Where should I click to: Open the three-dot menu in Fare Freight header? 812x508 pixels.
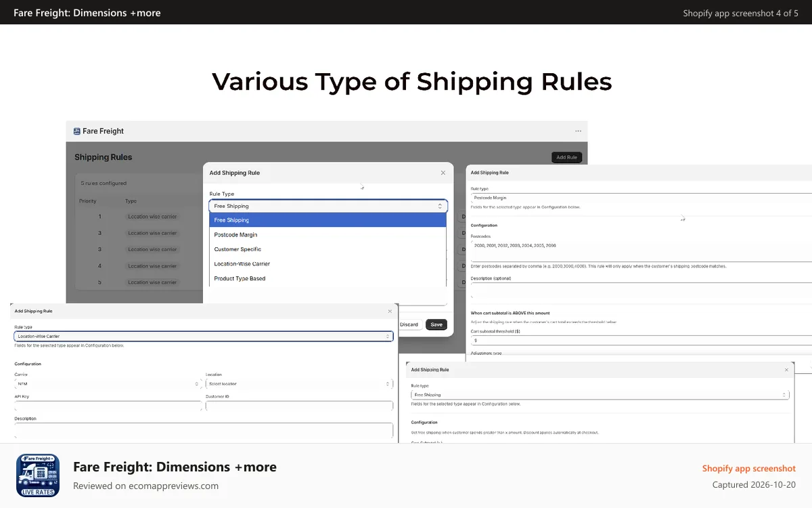578,131
